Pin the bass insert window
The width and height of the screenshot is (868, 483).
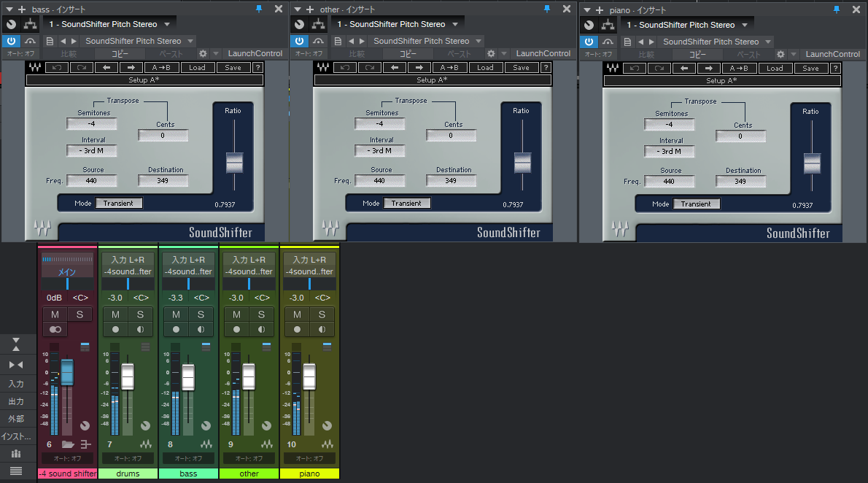point(258,9)
